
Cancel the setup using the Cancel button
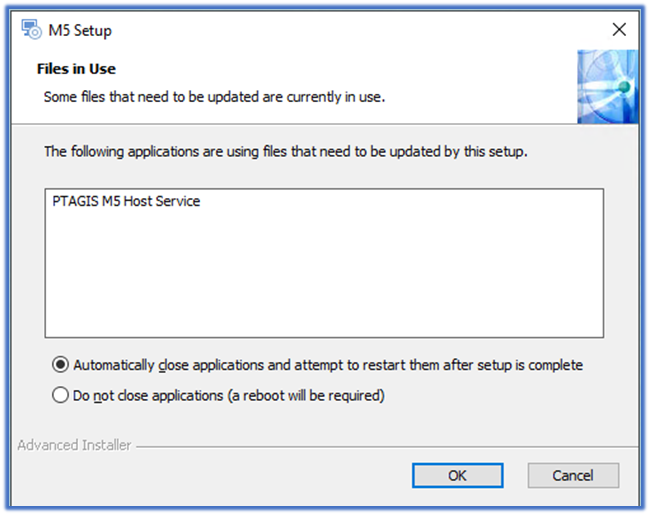(573, 476)
